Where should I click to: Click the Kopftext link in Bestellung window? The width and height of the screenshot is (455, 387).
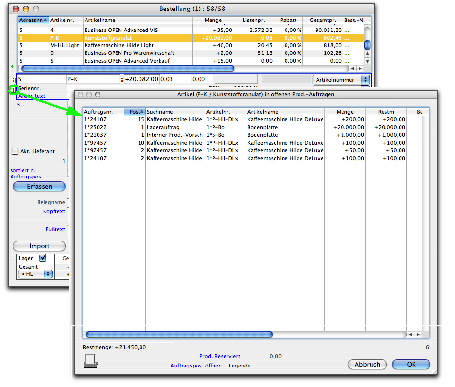click(54, 211)
